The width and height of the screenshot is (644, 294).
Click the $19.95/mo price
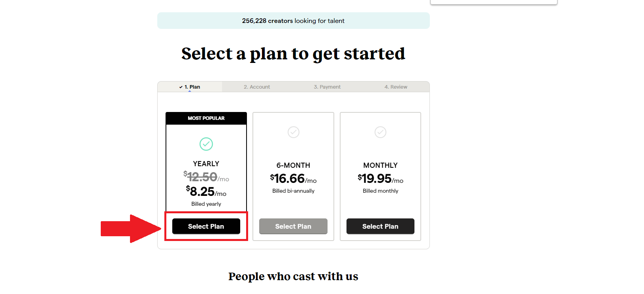click(380, 179)
